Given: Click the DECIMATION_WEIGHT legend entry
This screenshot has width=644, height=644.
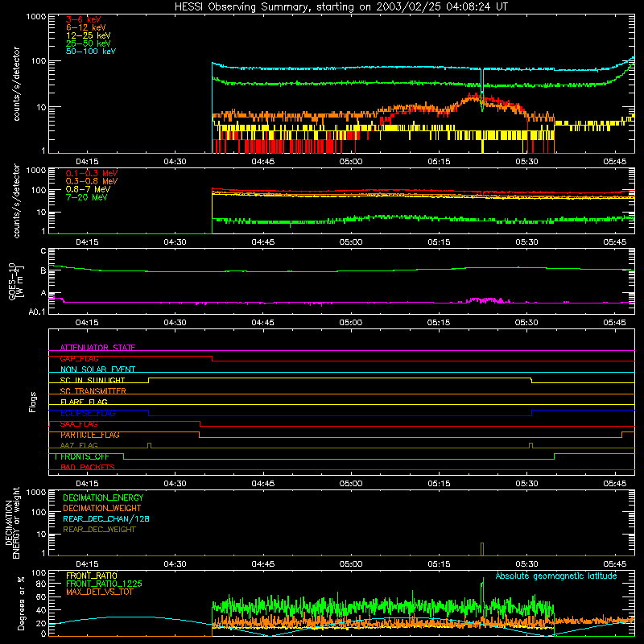Looking at the screenshot, I should [102, 508].
